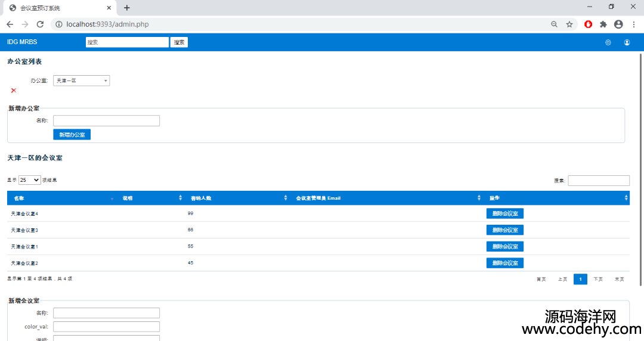Bookmark this page with the star icon

(569, 24)
